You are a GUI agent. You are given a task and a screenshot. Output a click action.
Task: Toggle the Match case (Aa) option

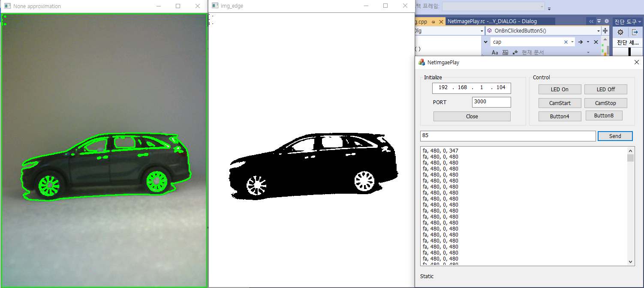(x=494, y=52)
